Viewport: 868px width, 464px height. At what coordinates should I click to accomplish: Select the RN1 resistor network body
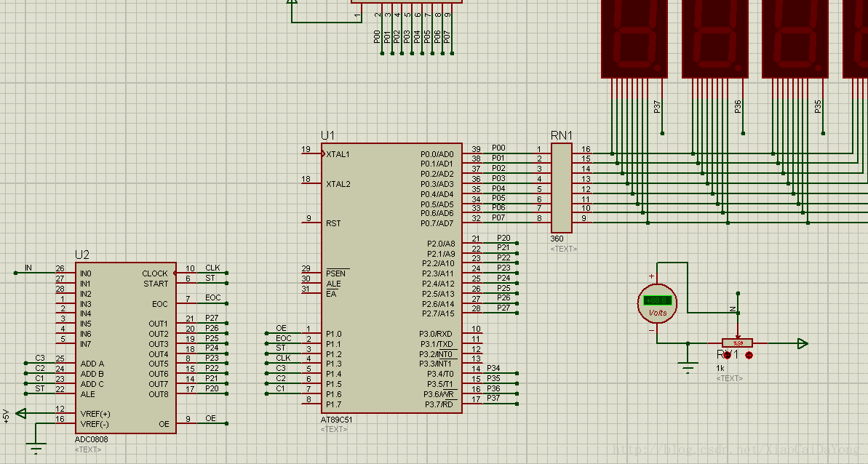pos(561,188)
